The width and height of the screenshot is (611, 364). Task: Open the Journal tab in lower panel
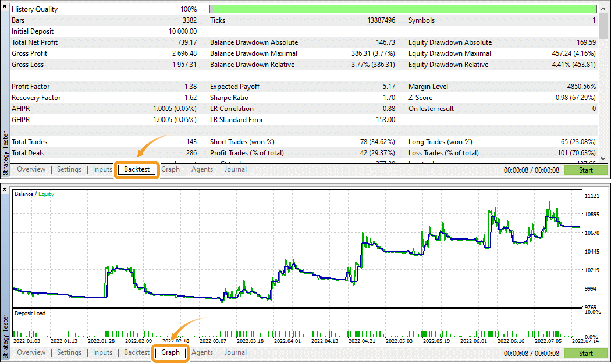click(235, 352)
